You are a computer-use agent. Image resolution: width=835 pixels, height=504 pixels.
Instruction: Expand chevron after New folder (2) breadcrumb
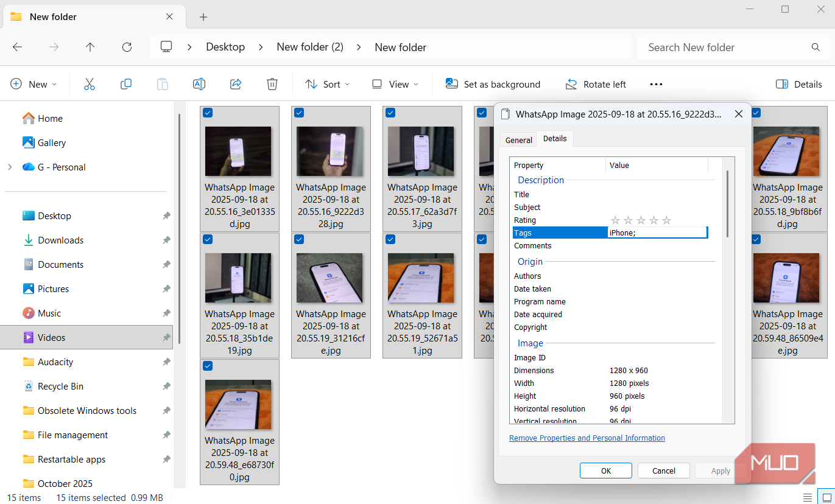click(x=359, y=47)
